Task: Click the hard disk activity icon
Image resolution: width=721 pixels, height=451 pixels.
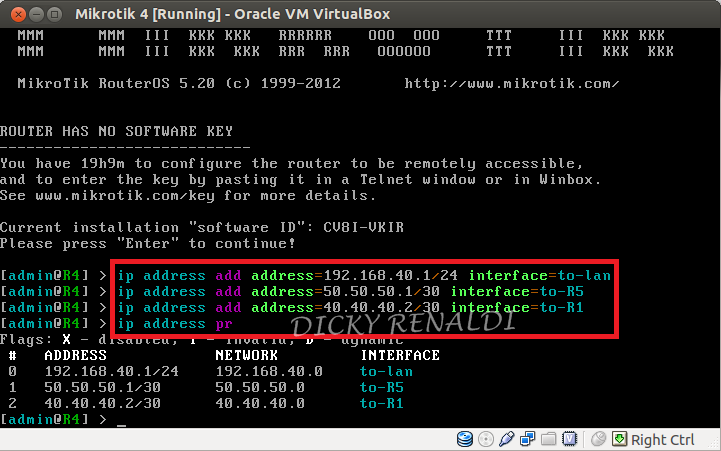Action: [x=465, y=440]
